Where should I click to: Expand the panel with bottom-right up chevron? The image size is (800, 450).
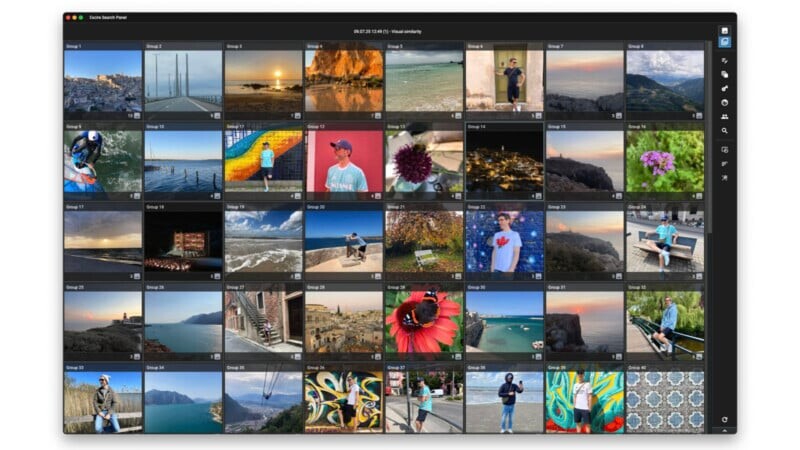[x=724, y=430]
